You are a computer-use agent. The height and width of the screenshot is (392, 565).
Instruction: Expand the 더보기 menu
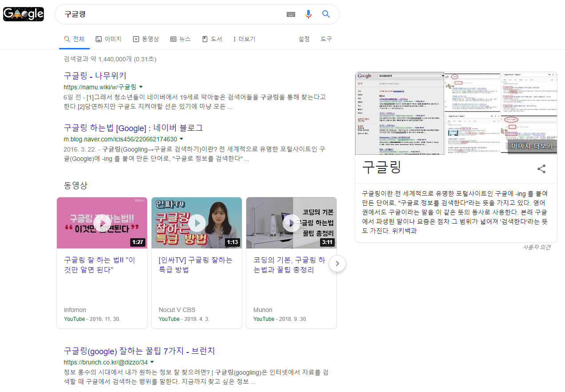[x=244, y=39]
